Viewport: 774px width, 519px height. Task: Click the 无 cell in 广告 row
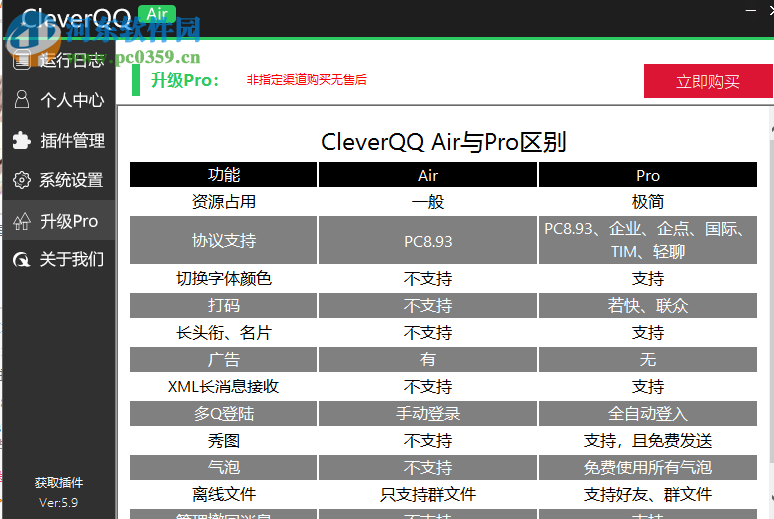(648, 359)
